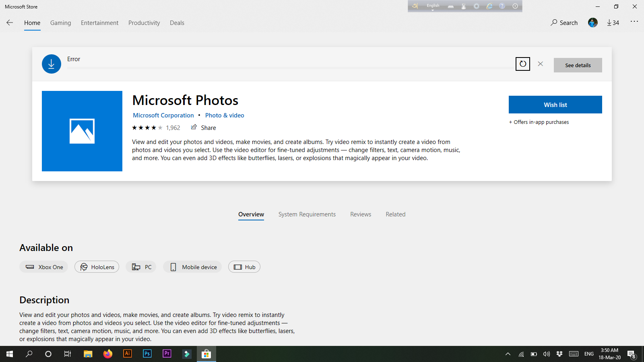The image size is (644, 362).
Task: Select the Reviews tab
Action: (x=361, y=214)
